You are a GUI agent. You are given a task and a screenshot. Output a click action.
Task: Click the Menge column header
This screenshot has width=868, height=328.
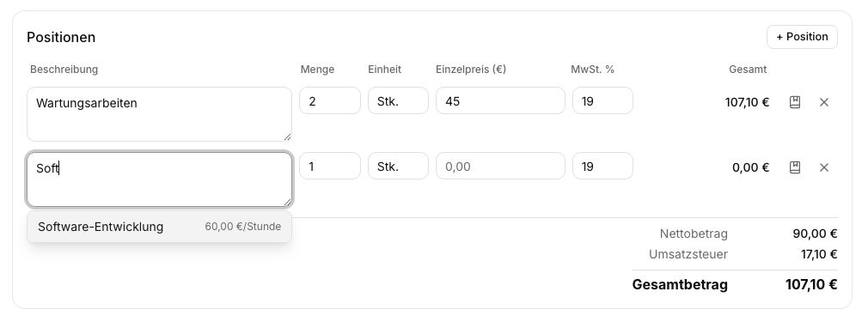(x=317, y=70)
